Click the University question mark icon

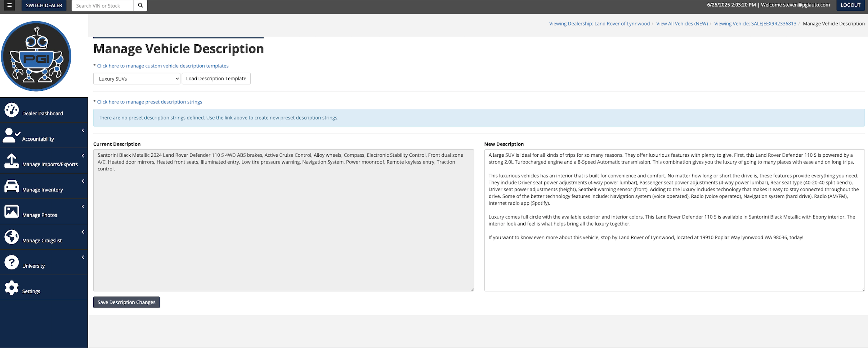[x=12, y=262]
